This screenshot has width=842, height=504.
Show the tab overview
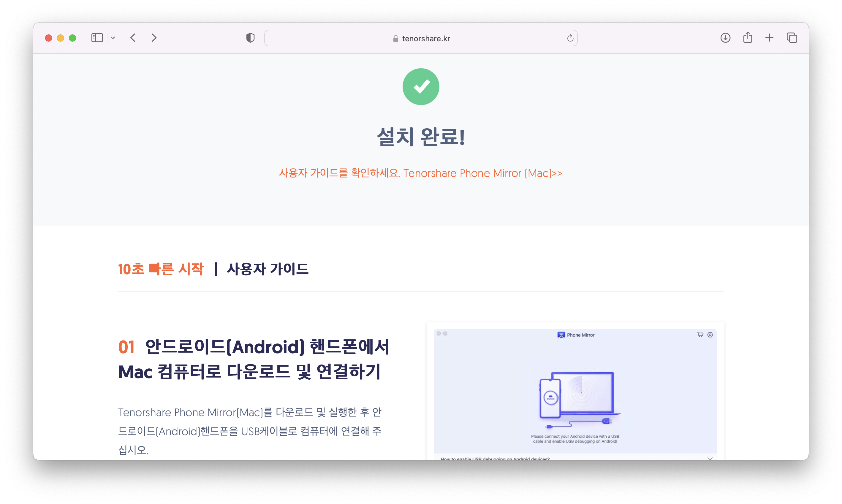792,38
